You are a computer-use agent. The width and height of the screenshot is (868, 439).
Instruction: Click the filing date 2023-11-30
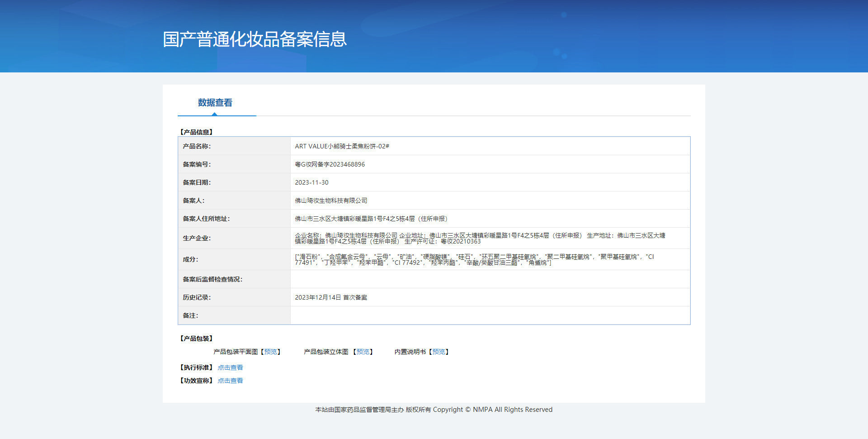311,182
